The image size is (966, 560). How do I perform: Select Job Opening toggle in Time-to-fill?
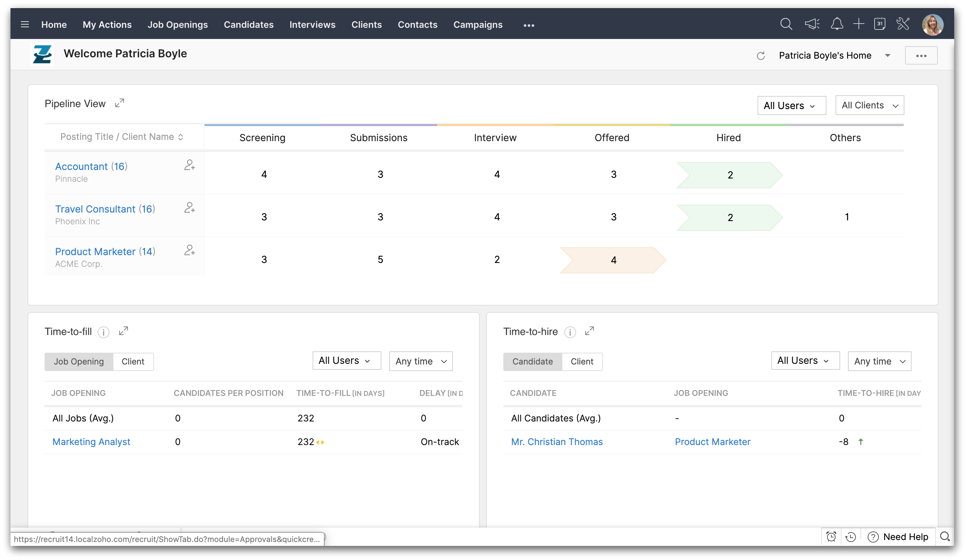coord(79,361)
